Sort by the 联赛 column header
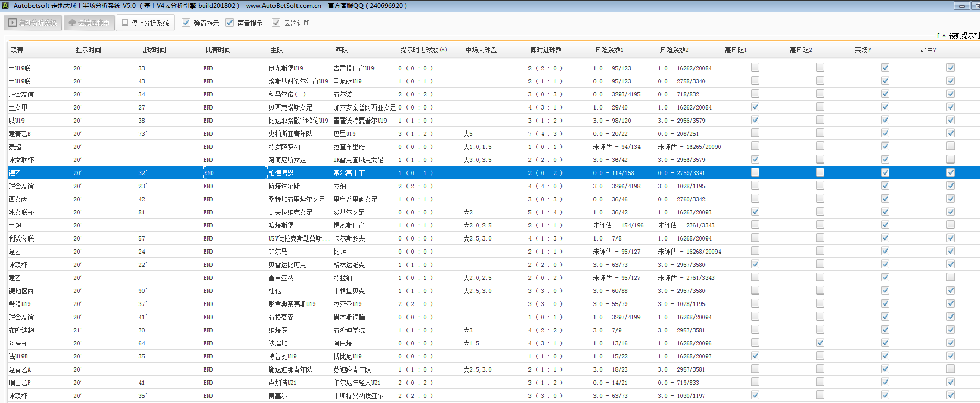Screen dimensions: 980x403 pos(17,50)
